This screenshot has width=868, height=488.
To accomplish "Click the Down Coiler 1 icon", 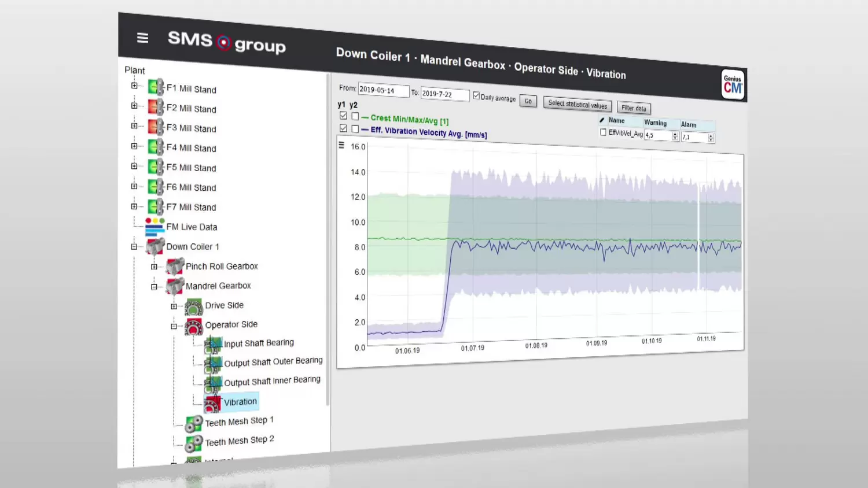I will tap(155, 246).
